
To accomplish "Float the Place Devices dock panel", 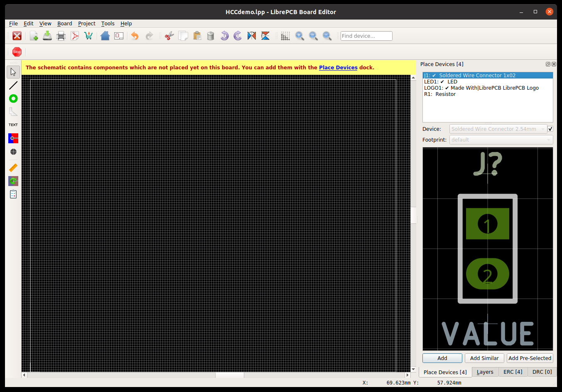I will [x=548, y=64].
